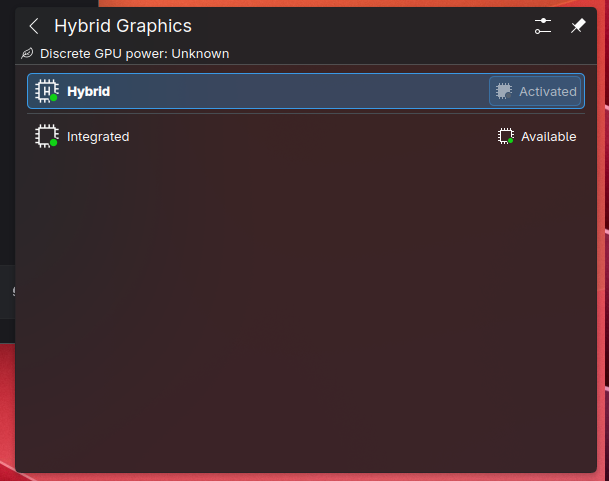Click the chip icon inside Activated button

point(504,91)
